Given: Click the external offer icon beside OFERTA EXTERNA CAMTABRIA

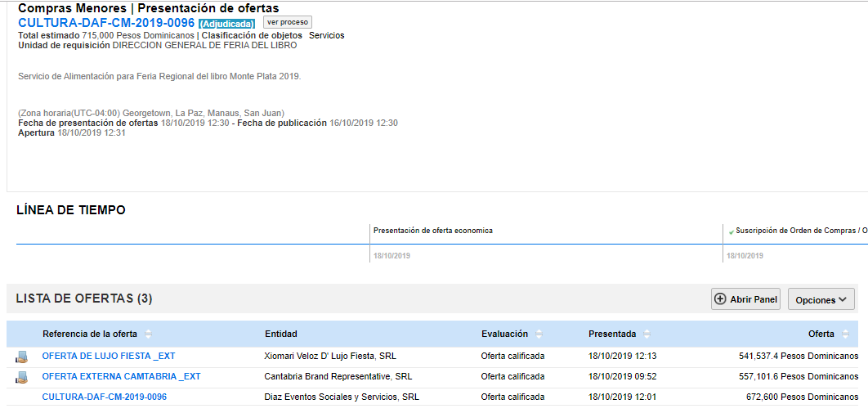Looking at the screenshot, I should pos(21,377).
